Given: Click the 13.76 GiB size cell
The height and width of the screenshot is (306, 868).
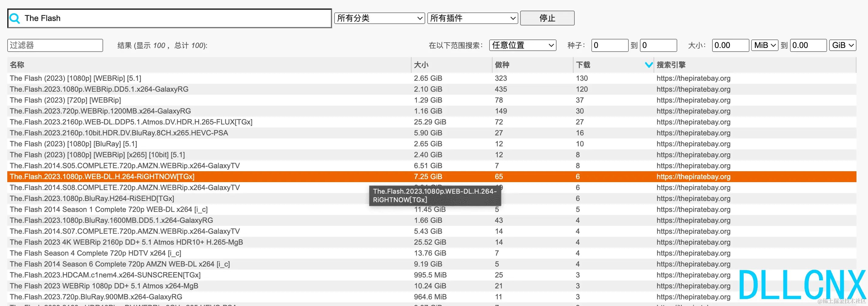Looking at the screenshot, I should tap(430, 253).
